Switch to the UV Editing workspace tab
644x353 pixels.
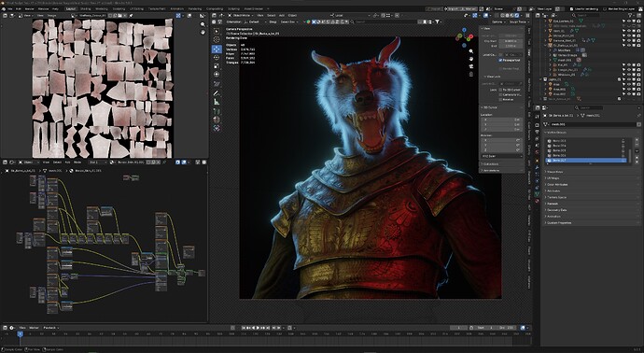137,8
